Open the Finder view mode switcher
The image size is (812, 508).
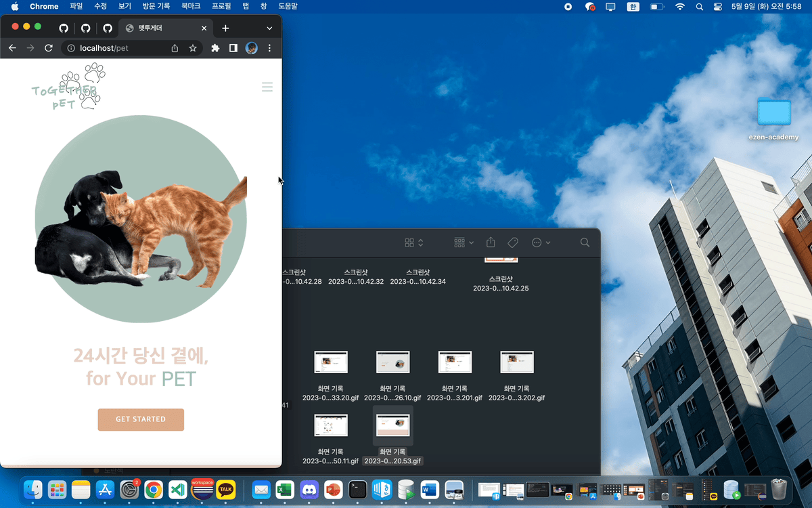coord(413,242)
